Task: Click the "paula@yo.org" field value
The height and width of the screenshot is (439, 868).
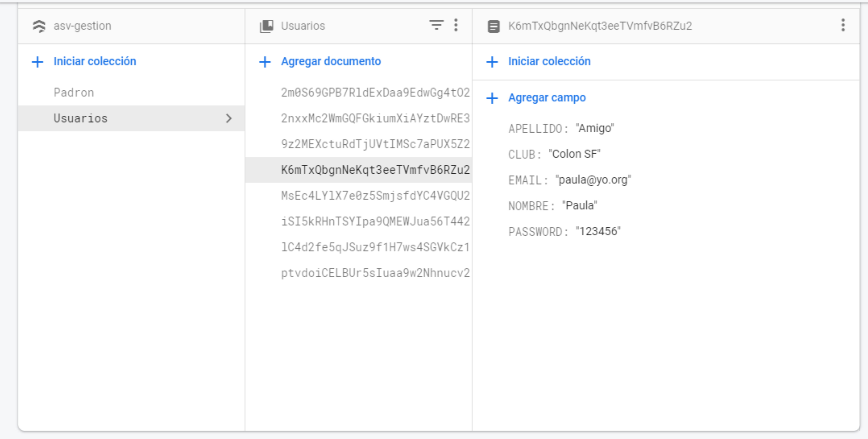Action: coord(593,180)
